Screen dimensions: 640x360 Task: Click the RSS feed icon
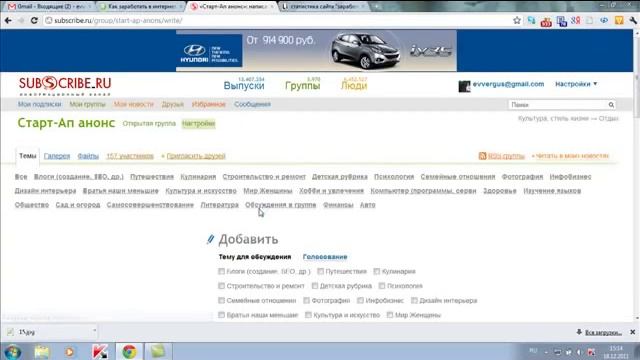482,156
